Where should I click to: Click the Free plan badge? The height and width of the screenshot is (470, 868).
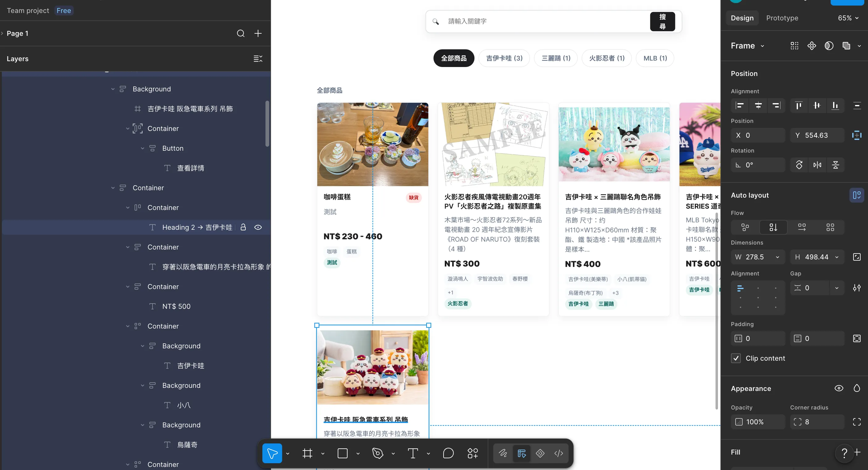pos(64,10)
